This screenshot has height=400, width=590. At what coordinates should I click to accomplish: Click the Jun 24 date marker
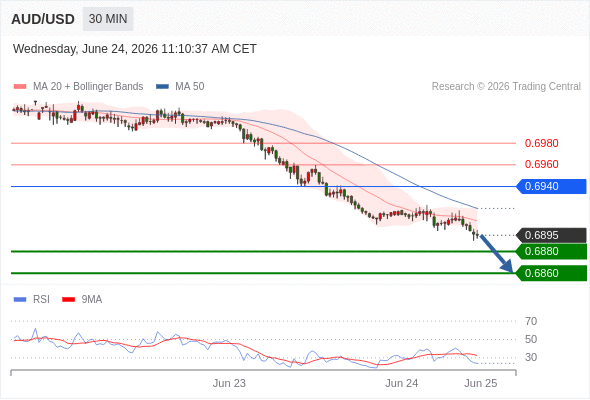click(401, 383)
